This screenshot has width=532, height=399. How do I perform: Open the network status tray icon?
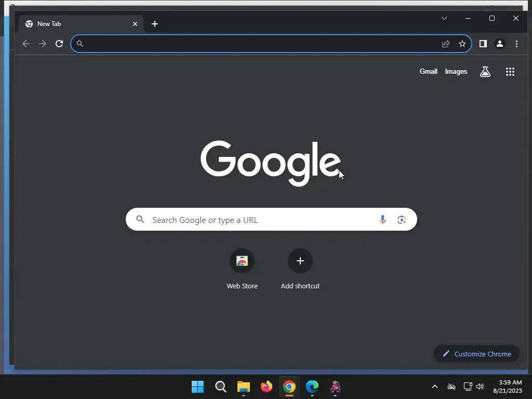pos(468,387)
